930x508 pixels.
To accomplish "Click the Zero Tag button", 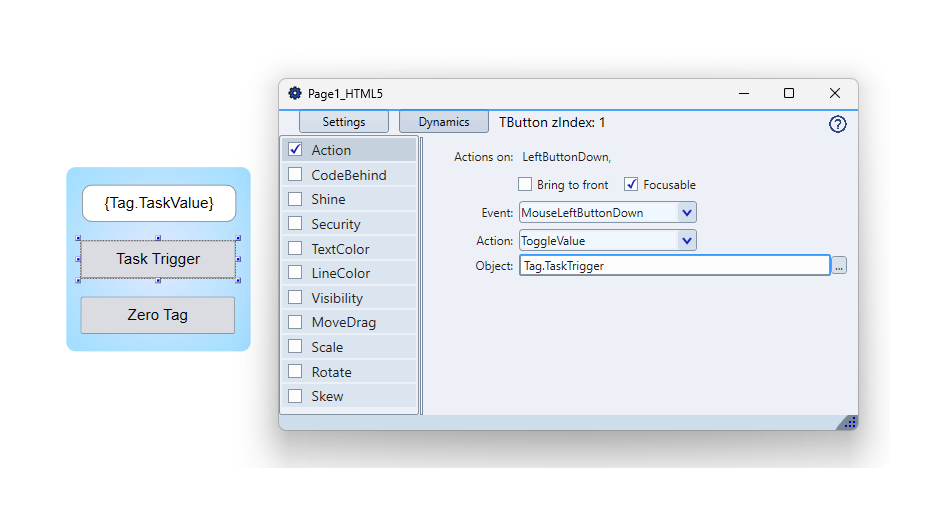I will 158,315.
